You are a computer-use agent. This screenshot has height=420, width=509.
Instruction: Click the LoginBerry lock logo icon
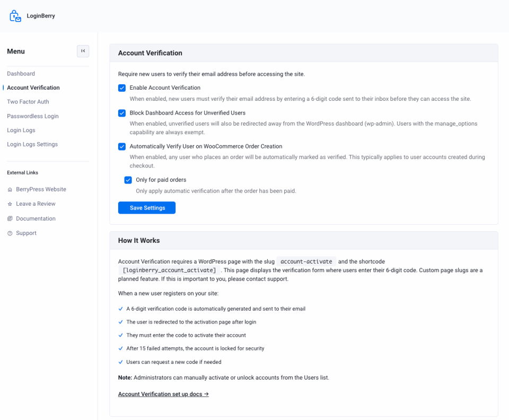(15, 16)
